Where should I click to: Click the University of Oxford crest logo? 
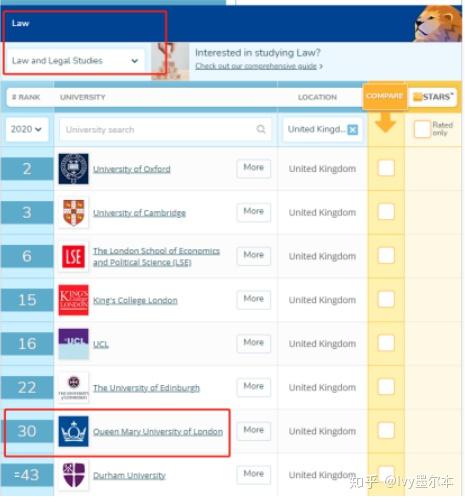coord(74,169)
